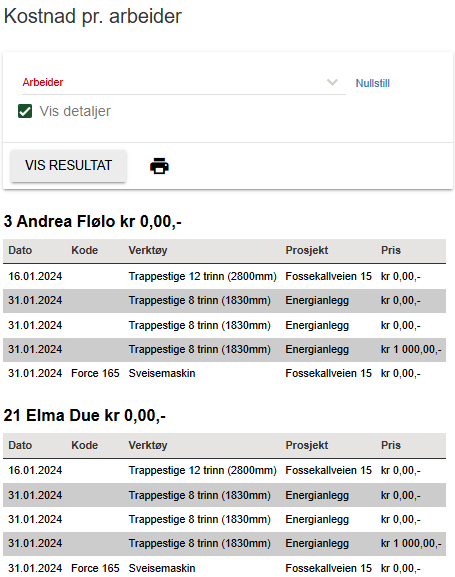Select Andrea Flølo's Force 165 Sveisemaskin row

224,374
